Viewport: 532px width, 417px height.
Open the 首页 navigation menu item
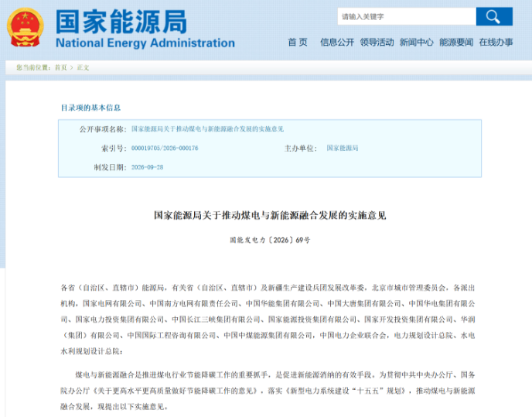coord(298,42)
